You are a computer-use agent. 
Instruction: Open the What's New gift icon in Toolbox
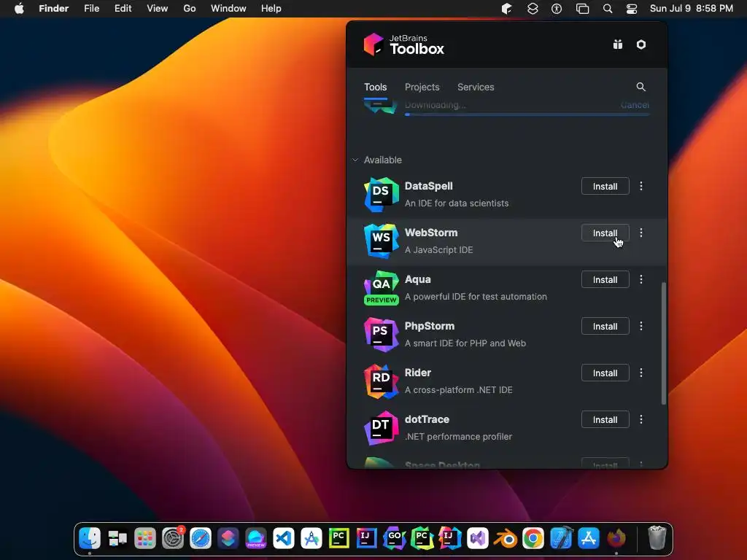pyautogui.click(x=617, y=44)
